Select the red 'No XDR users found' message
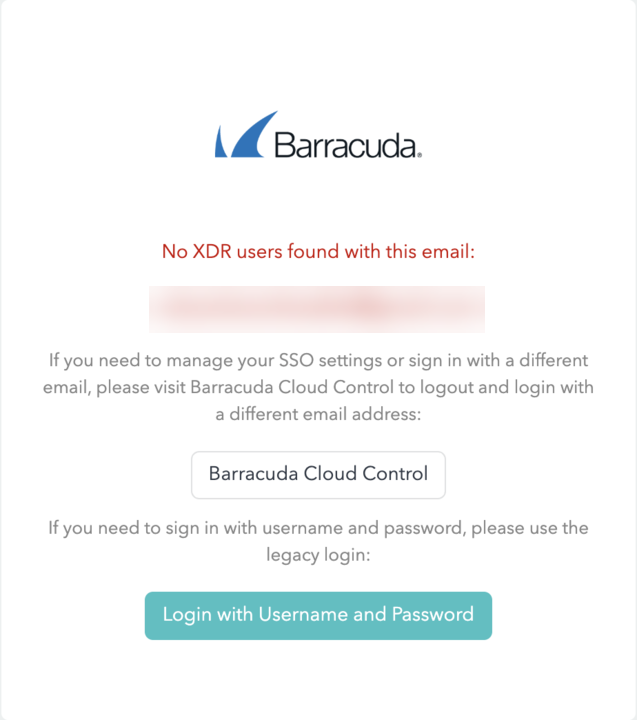This screenshot has height=720, width=637. [318, 252]
